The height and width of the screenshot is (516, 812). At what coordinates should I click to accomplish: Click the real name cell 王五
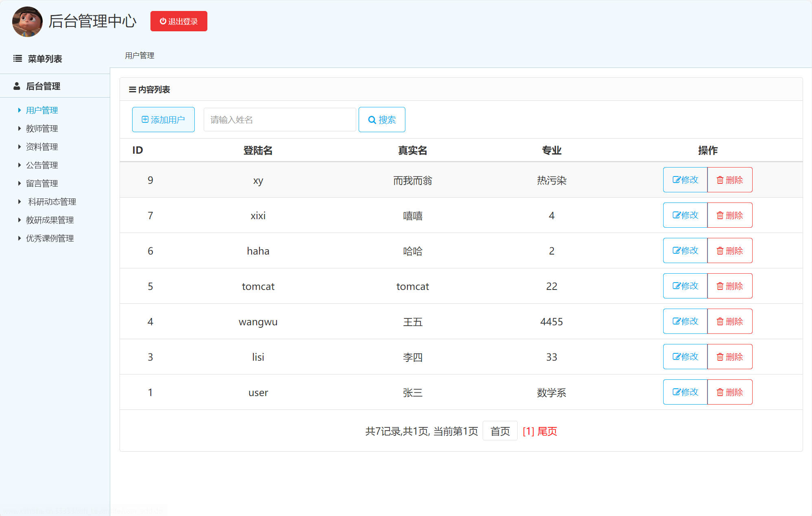coord(412,322)
